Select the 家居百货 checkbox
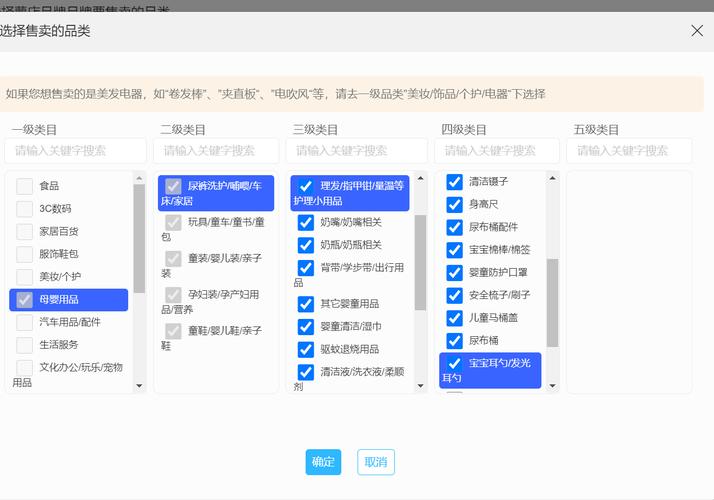 [x=25, y=231]
